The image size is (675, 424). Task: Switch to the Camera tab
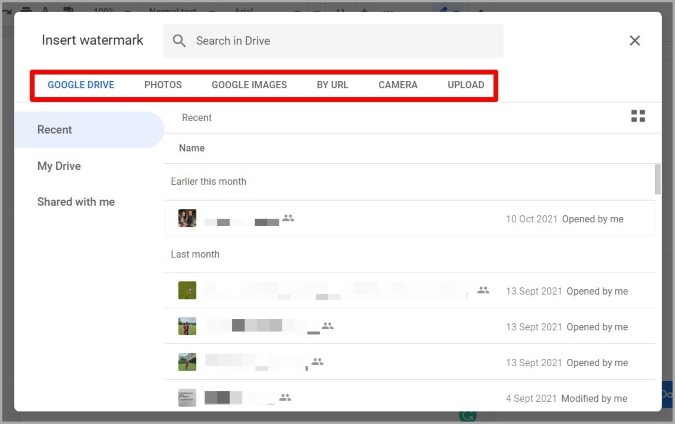pos(398,85)
